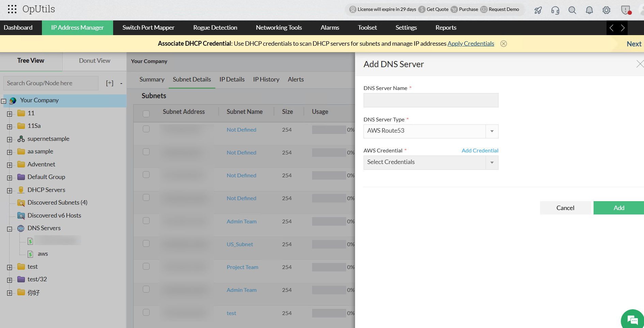Click the expand-all [+] tree icon
Screen dimensions: 644x328
tap(110, 83)
